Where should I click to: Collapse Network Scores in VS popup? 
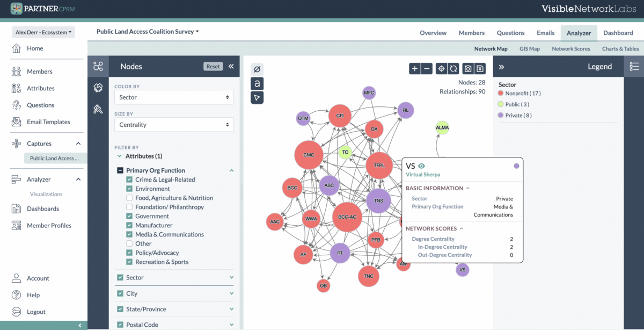click(x=462, y=228)
